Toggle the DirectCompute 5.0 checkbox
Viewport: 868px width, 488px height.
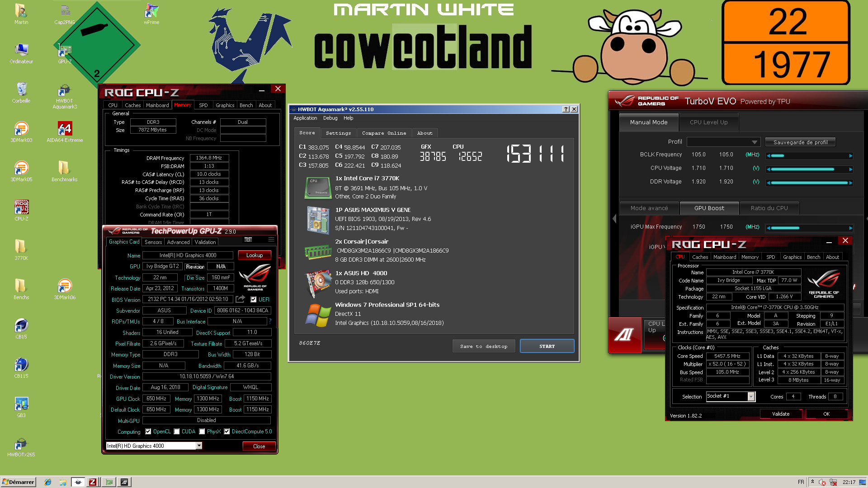[227, 432]
